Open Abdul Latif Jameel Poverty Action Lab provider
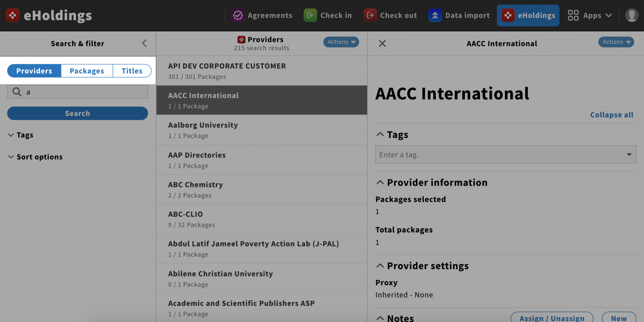 click(262, 249)
